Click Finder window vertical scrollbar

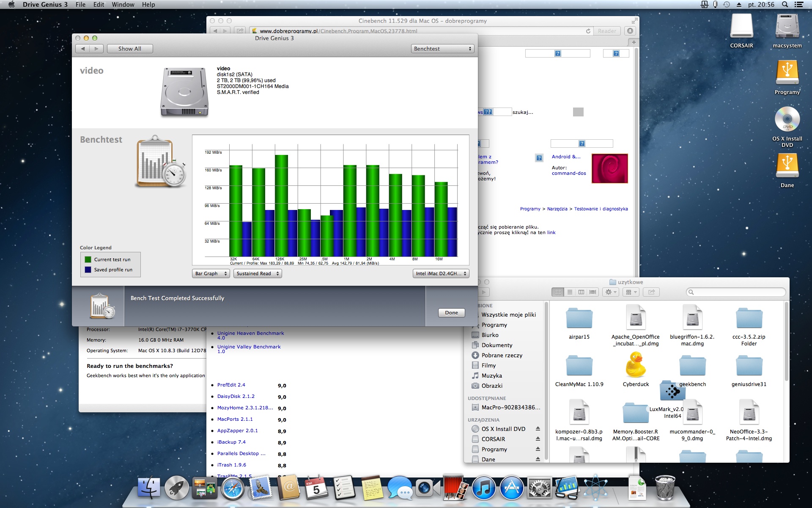click(x=786, y=342)
